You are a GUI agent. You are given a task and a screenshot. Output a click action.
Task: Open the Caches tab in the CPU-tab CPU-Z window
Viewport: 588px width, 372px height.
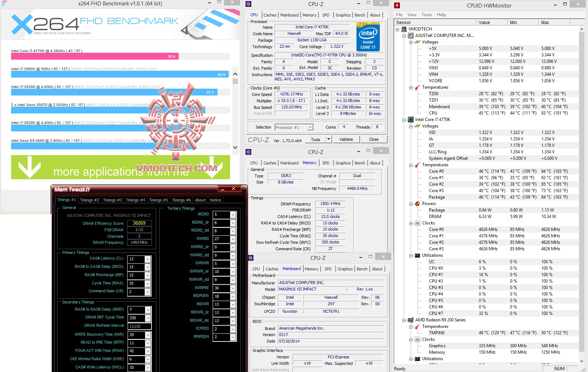coord(270,15)
